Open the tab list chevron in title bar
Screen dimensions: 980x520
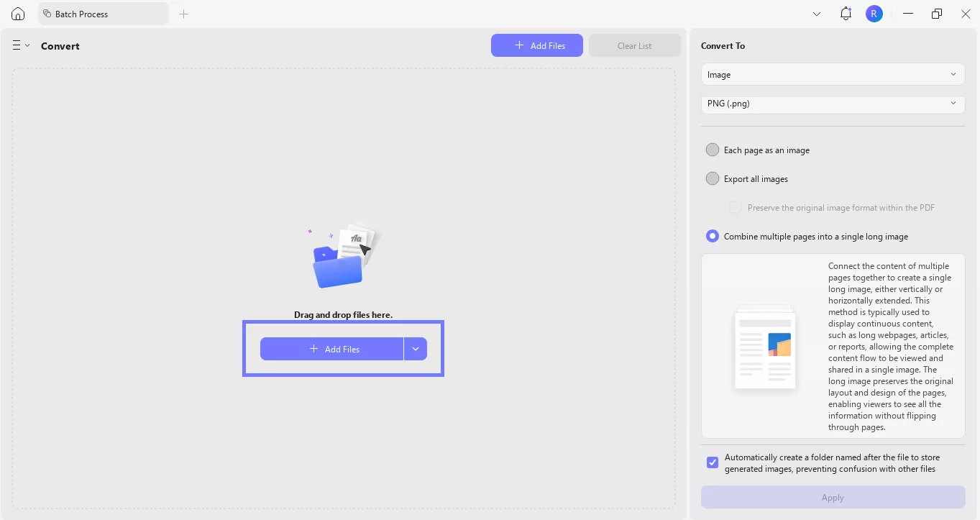[x=817, y=14]
